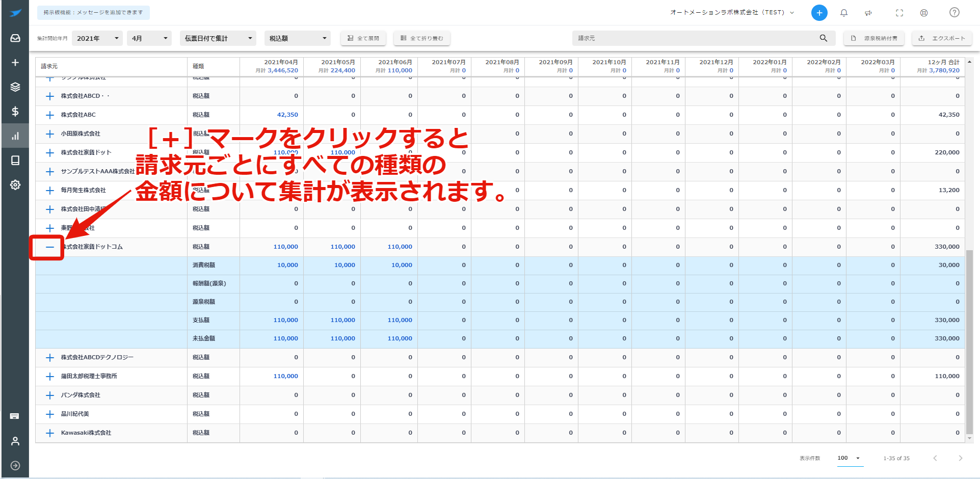Open the company name dropdown in header
980x479 pixels.
click(x=732, y=13)
